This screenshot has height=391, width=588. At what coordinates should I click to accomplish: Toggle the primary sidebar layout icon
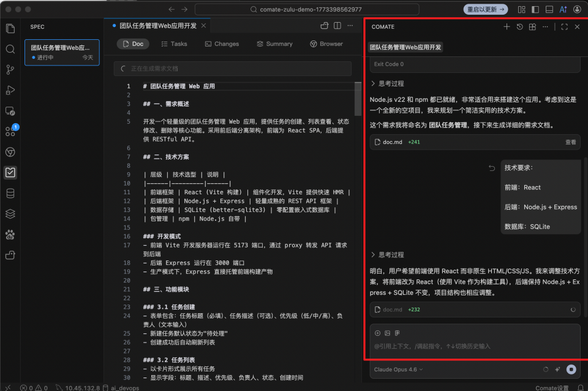pyautogui.click(x=535, y=9)
